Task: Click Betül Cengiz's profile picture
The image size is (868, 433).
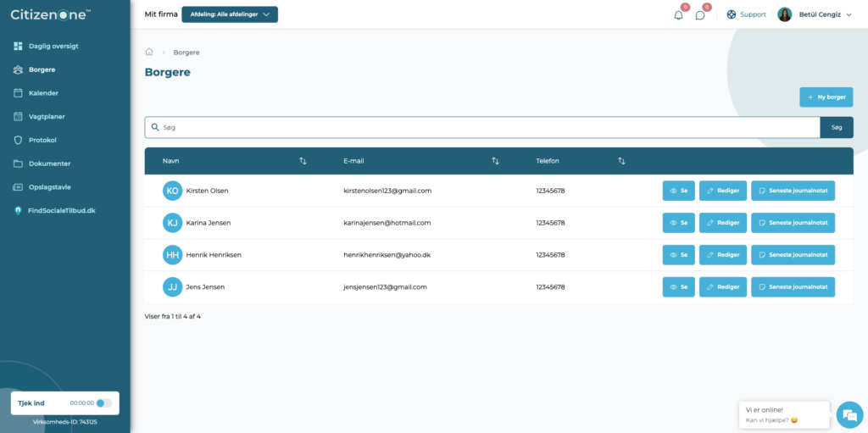Action: pyautogui.click(x=784, y=14)
